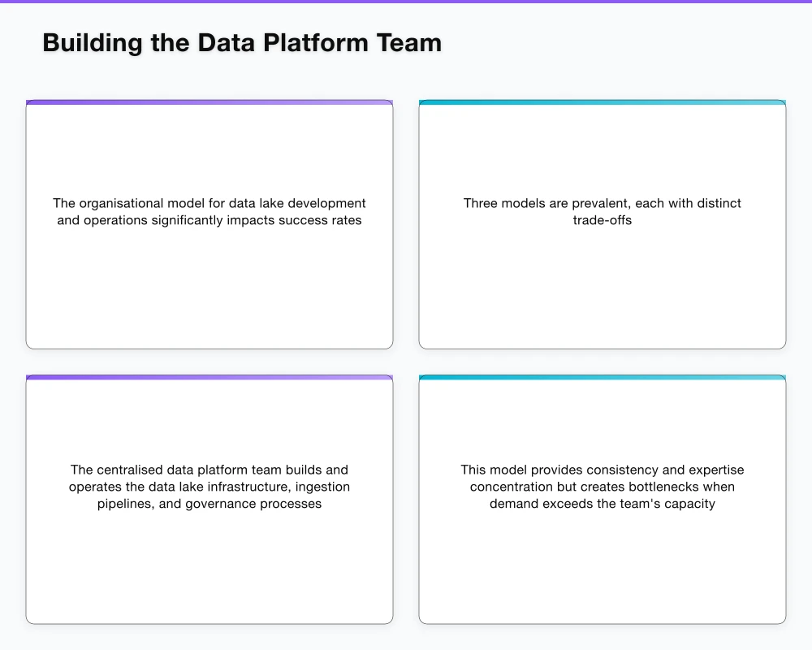Click the phrase 'data lake development'

[x=297, y=203]
